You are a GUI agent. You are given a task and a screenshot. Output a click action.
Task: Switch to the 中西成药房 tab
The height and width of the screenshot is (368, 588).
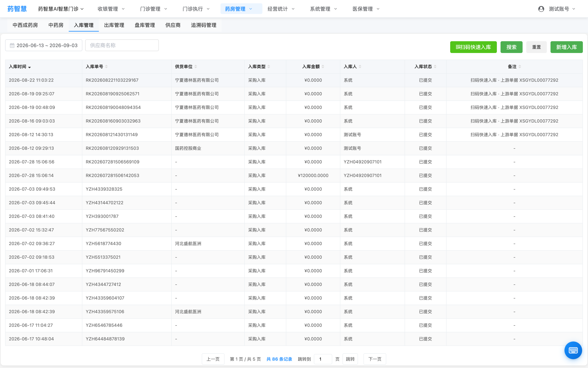25,25
